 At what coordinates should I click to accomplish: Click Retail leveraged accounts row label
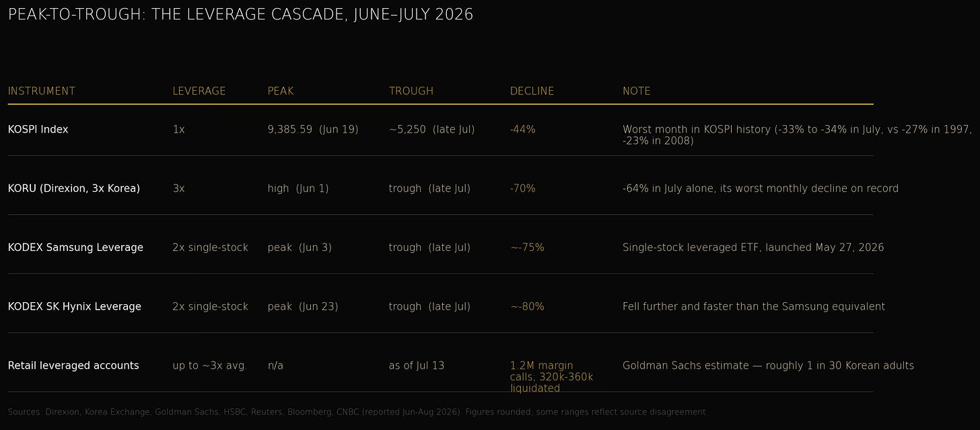[73, 365]
